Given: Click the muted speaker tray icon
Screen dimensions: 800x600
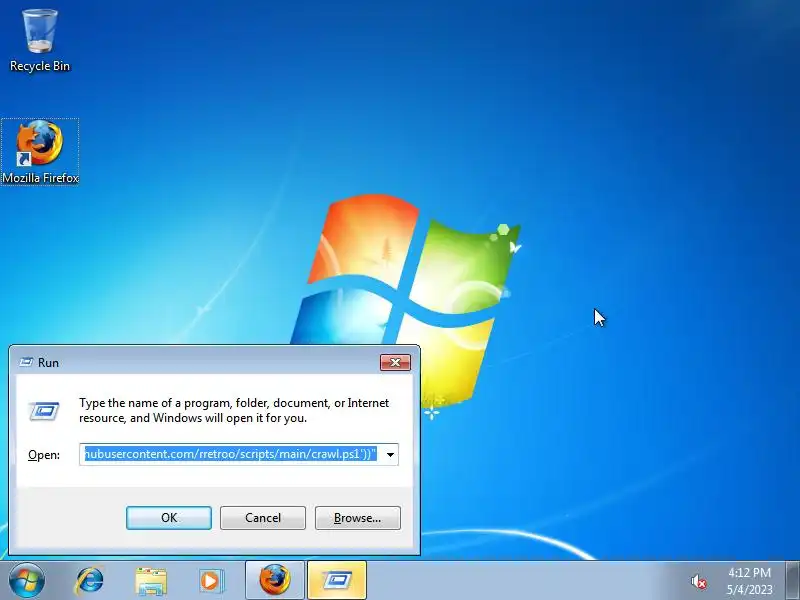Looking at the screenshot, I should click(x=698, y=581).
